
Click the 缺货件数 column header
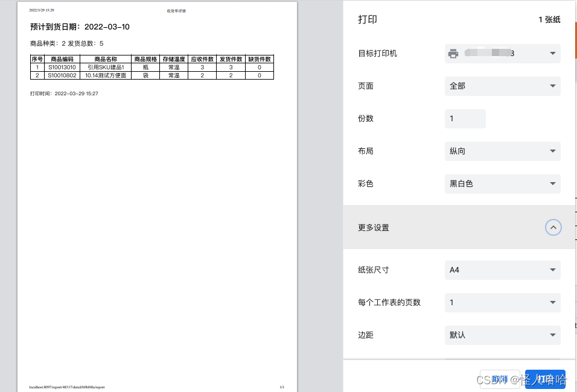260,59
